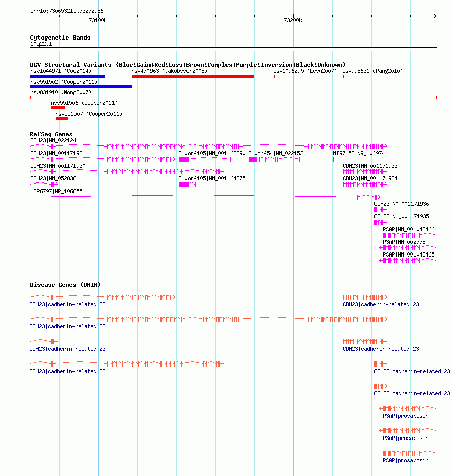Select PSAP|NM_001042466 transcript label
451x476 pixels.
pos(408,229)
